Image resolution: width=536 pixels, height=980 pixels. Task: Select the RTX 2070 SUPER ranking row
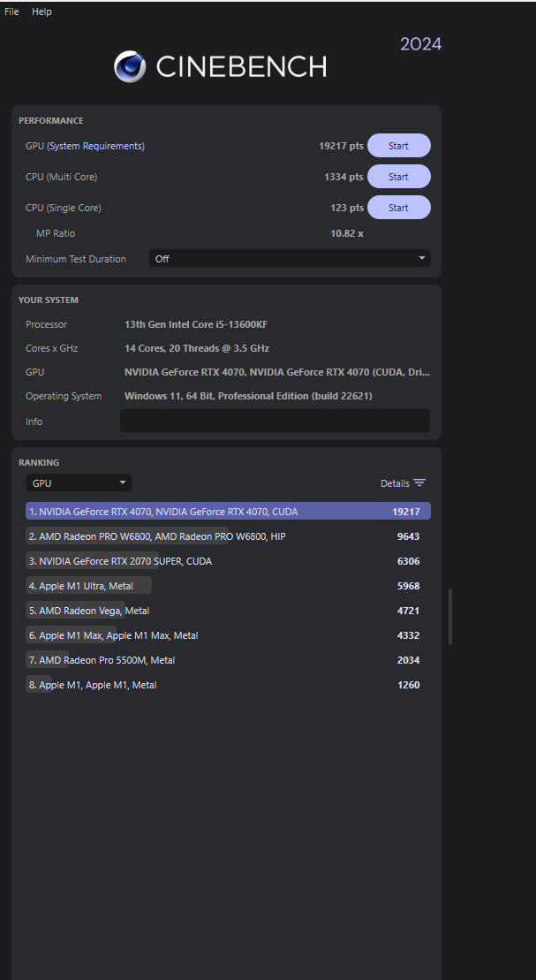228,561
